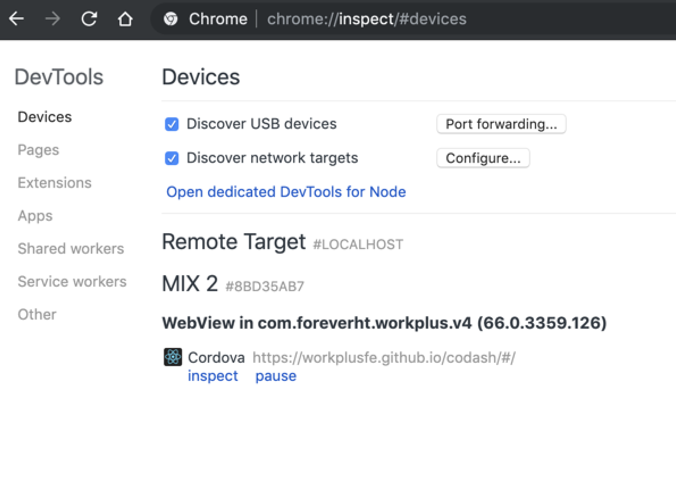Click the browser forward arrow
This screenshot has width=676, height=480.
coord(53,19)
